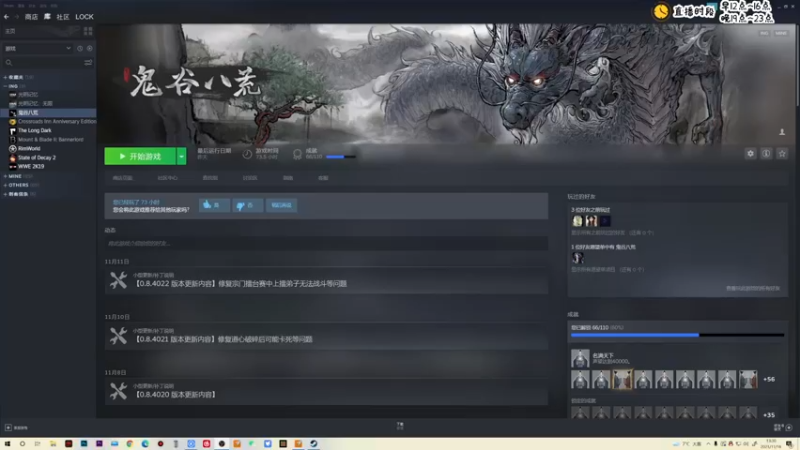Click highlighted third achievement thumbnail
Viewport: 800px width, 450px height.
tap(622, 379)
